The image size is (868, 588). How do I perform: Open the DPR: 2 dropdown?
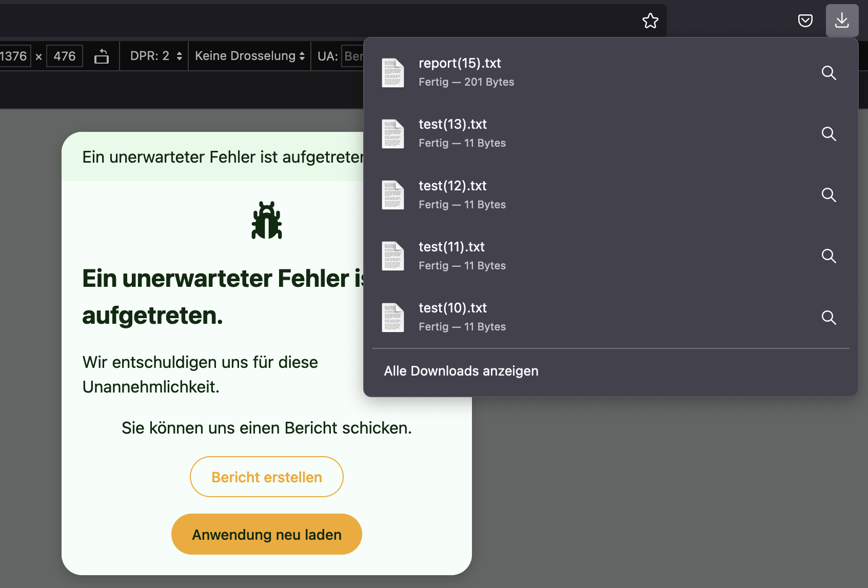(154, 56)
